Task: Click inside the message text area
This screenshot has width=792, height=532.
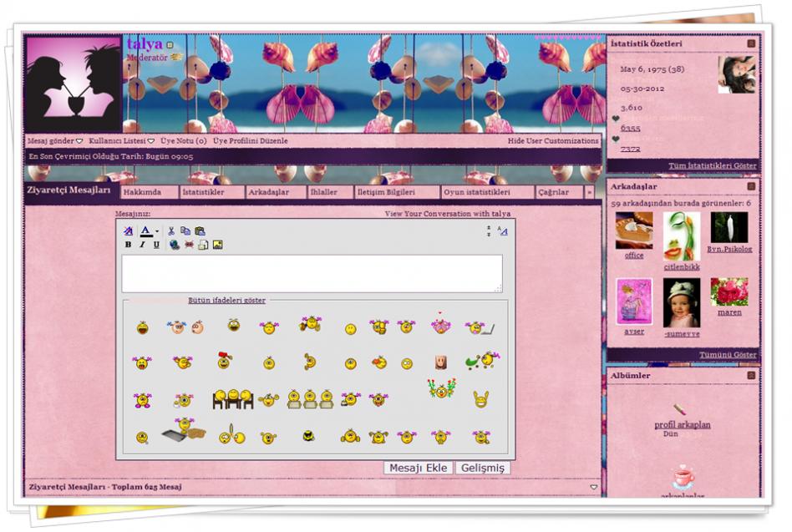Action: tap(312, 273)
